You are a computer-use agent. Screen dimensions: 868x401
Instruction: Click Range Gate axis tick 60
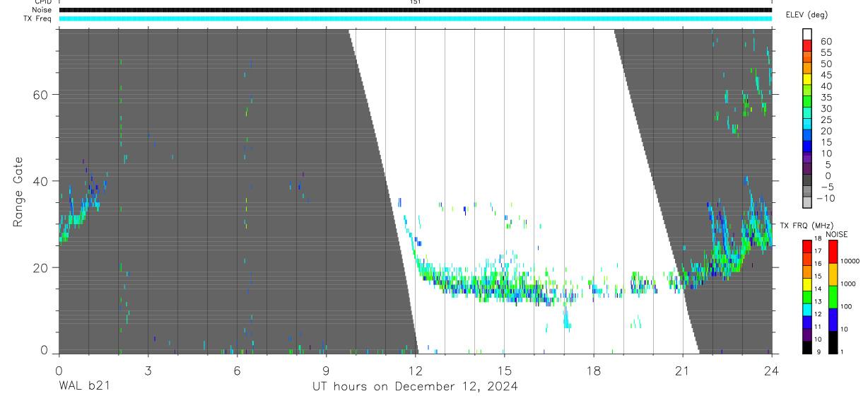(42, 94)
